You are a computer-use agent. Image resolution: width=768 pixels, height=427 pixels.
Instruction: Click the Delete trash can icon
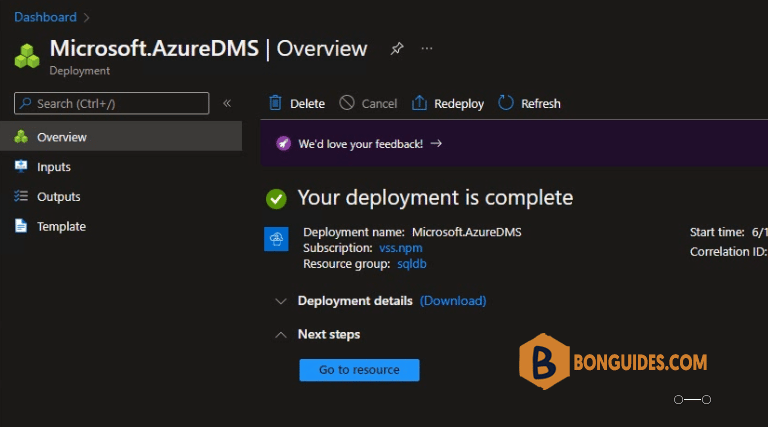point(275,103)
